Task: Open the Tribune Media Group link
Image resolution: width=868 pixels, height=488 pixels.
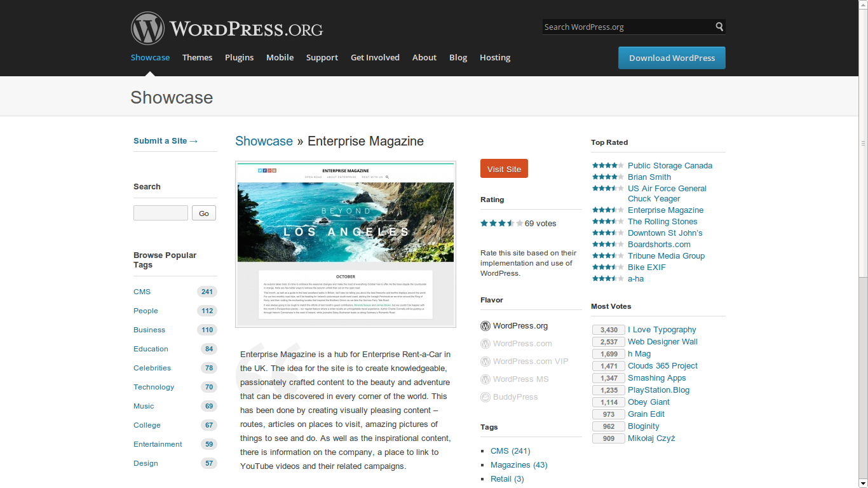Action: pos(666,256)
